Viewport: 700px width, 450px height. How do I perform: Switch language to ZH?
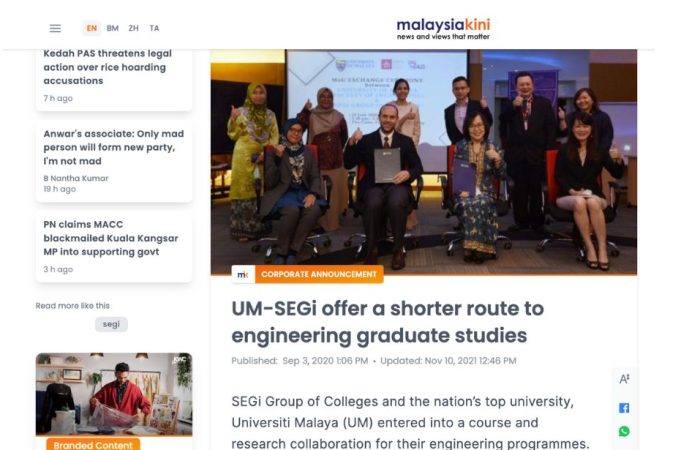(133, 28)
